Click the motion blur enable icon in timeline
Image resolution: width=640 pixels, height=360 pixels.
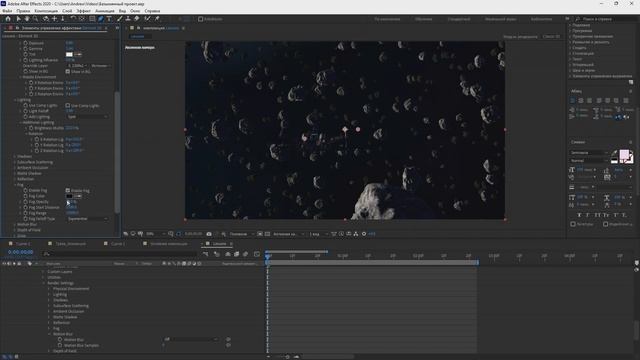245,254
